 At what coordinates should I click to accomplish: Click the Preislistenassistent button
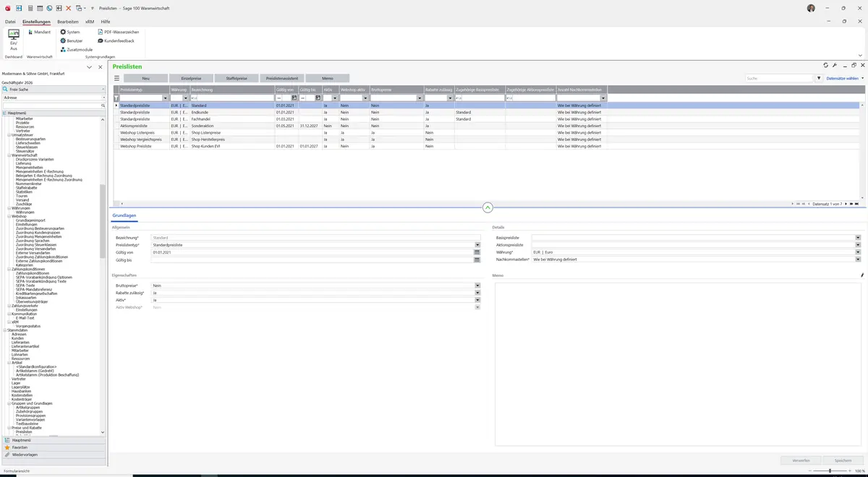coord(282,78)
